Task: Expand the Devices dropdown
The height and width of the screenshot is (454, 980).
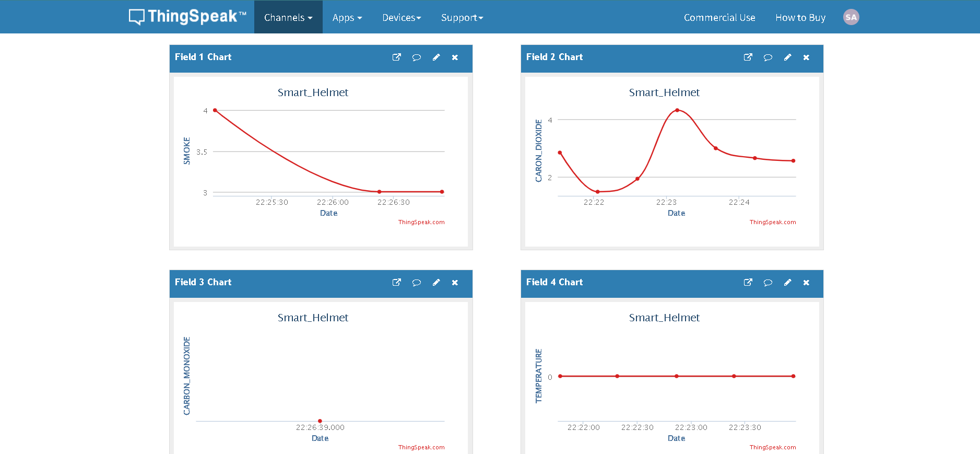Action: [x=401, y=17]
